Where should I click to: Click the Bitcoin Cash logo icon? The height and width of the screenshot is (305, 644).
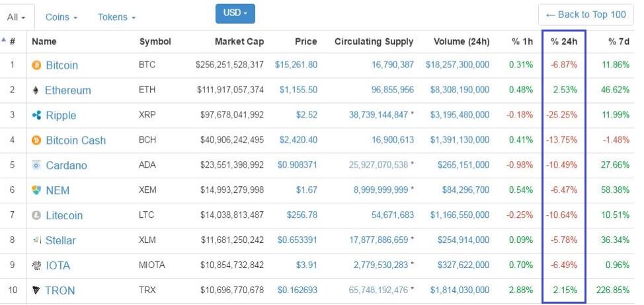click(x=37, y=141)
